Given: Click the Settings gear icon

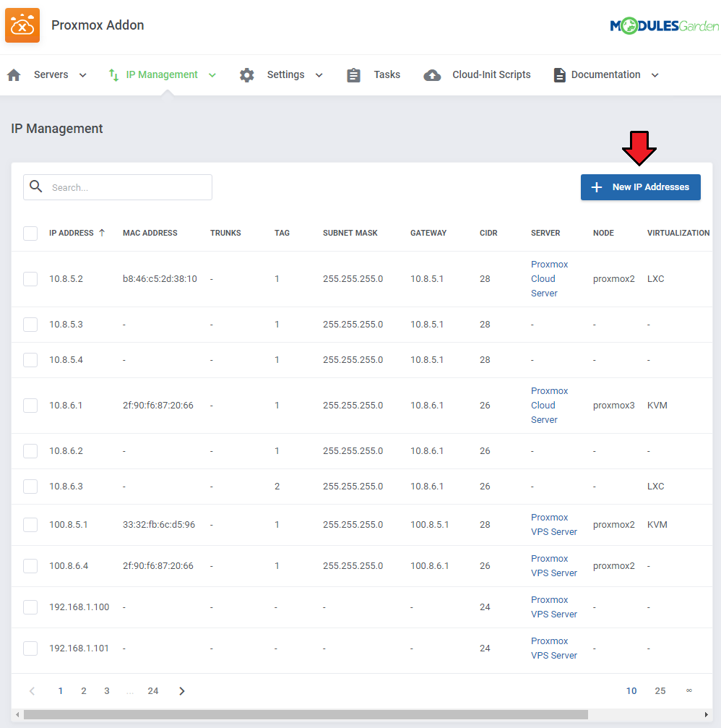Looking at the screenshot, I should (247, 74).
